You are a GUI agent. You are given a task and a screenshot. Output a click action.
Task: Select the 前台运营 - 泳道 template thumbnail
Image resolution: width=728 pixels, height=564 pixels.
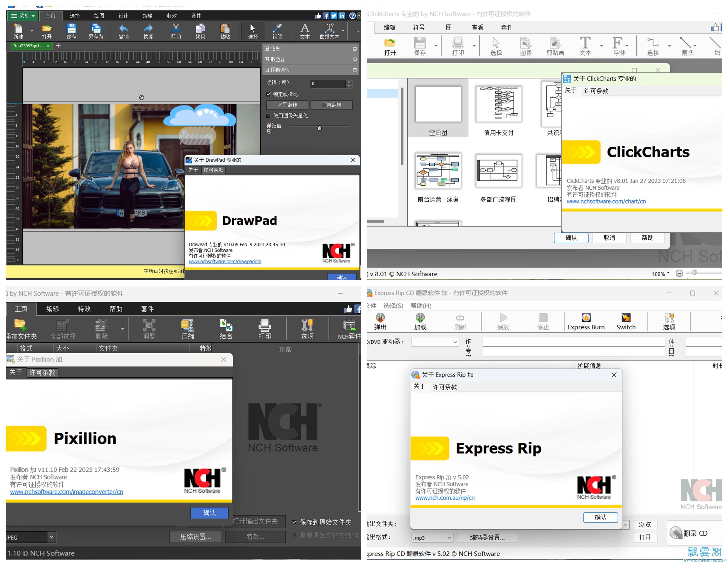pyautogui.click(x=438, y=171)
